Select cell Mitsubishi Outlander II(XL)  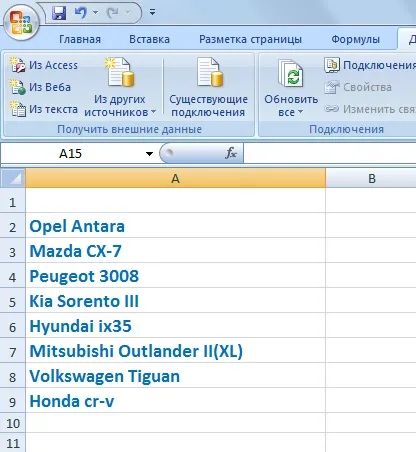175,351
